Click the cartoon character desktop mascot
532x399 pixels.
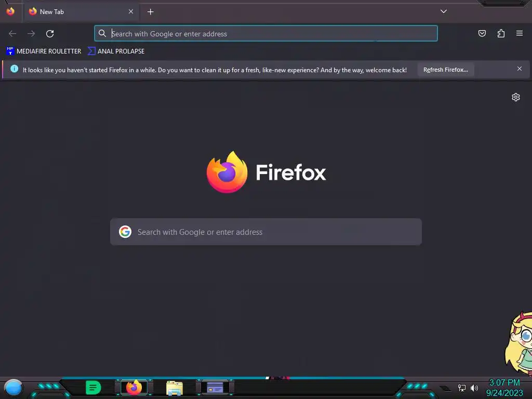pyautogui.click(x=519, y=344)
